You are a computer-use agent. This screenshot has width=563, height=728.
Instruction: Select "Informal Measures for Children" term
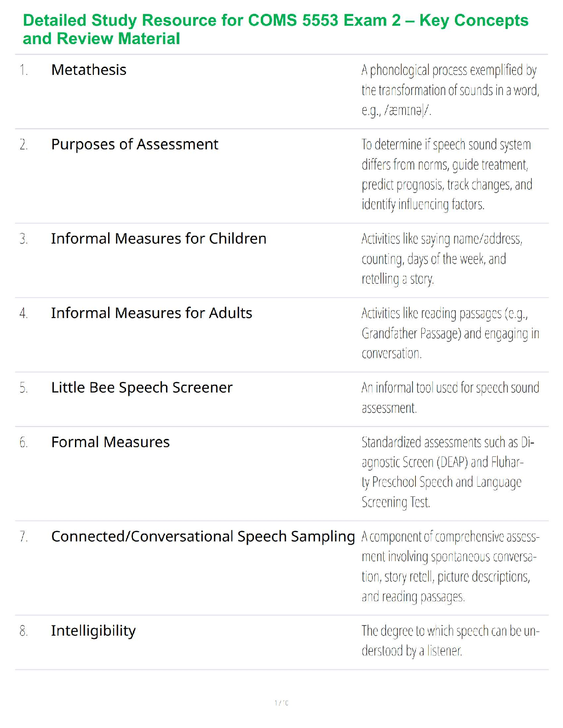tap(158, 239)
